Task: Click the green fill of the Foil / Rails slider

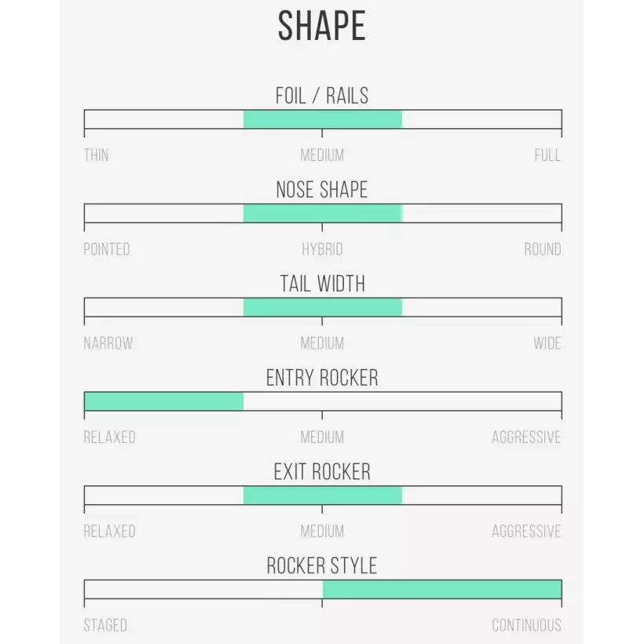Action: pyautogui.click(x=322, y=119)
